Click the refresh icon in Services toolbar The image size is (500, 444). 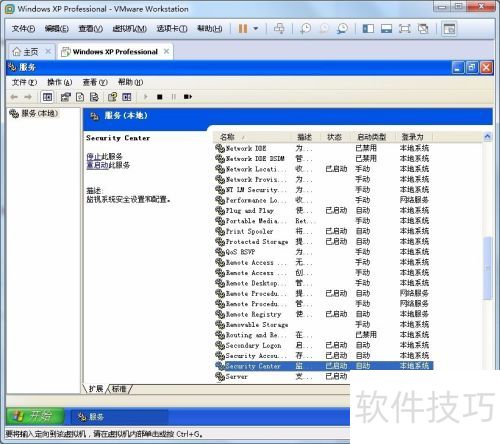[80, 97]
